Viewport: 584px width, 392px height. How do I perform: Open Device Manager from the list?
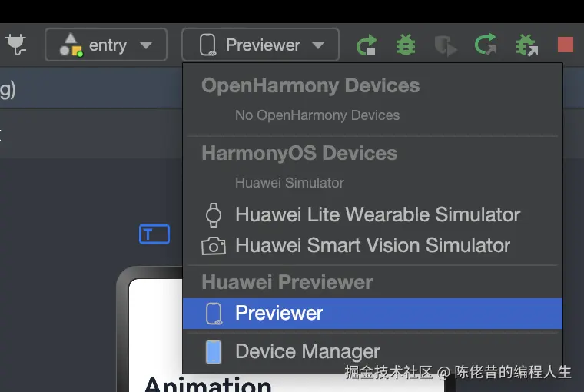307,352
